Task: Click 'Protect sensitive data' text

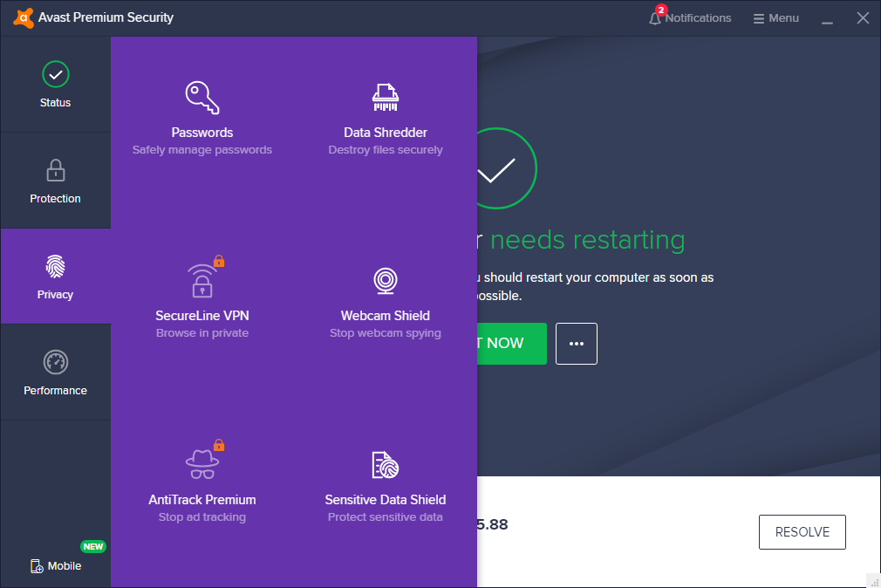Action: click(386, 517)
